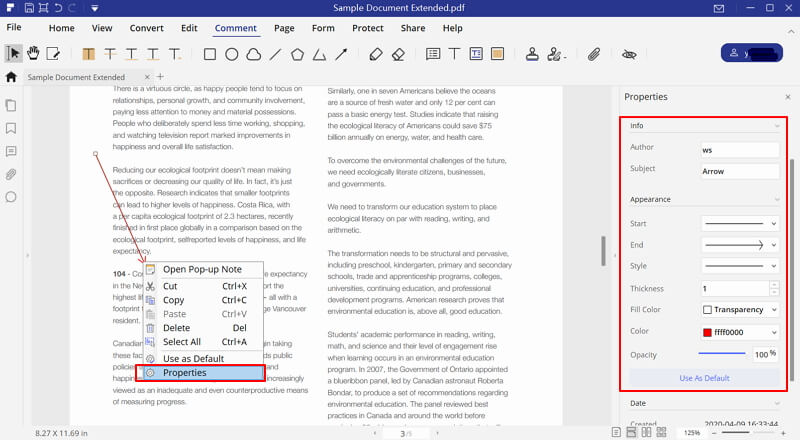Choose Select All in context menu
Viewport: 800px width, 440px height.
point(204,342)
